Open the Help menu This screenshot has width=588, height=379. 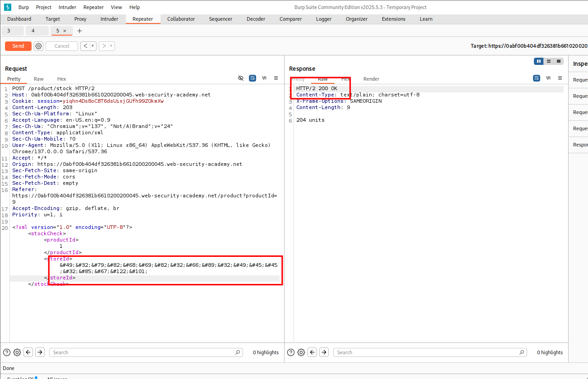click(x=134, y=7)
